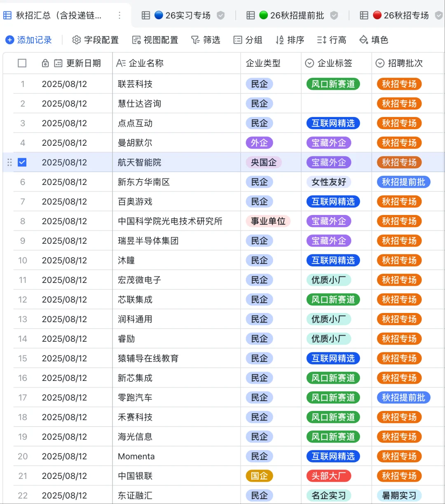Click 秋招提前批 tag in 新东方华南区 row

click(404, 182)
